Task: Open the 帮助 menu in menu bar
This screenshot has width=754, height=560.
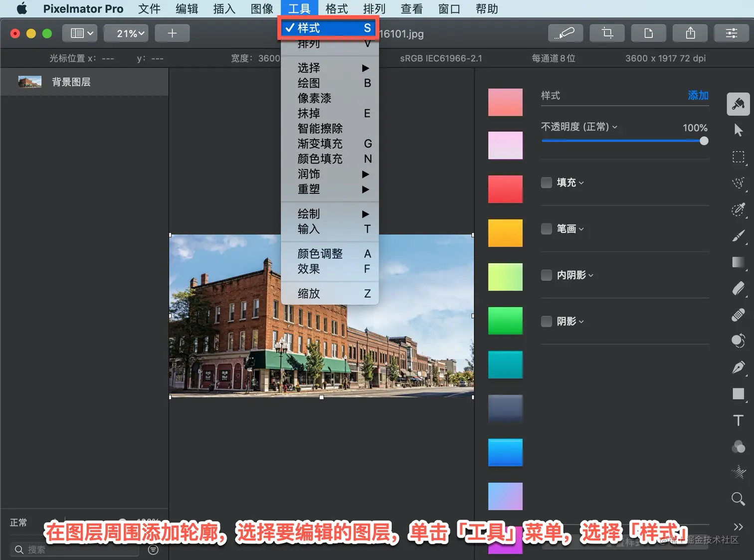Action: pos(487,8)
